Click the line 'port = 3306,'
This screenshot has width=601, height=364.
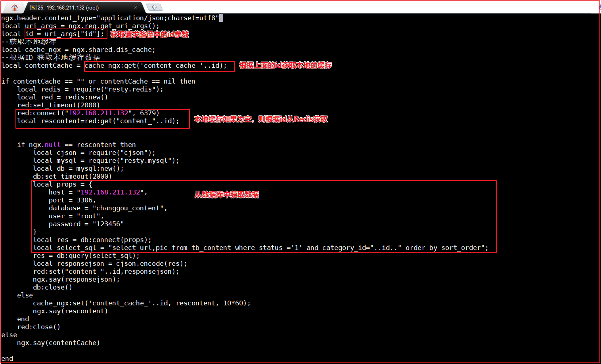tap(73, 200)
